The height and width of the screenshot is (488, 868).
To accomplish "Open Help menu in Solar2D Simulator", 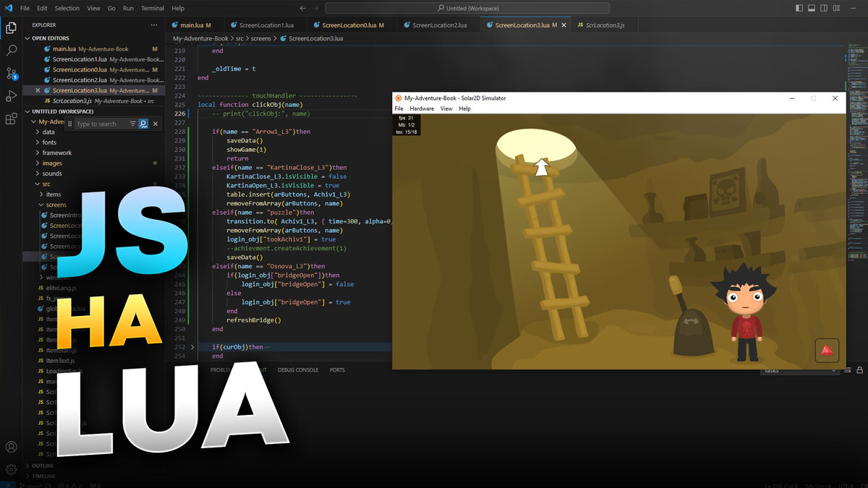I will pos(464,108).
